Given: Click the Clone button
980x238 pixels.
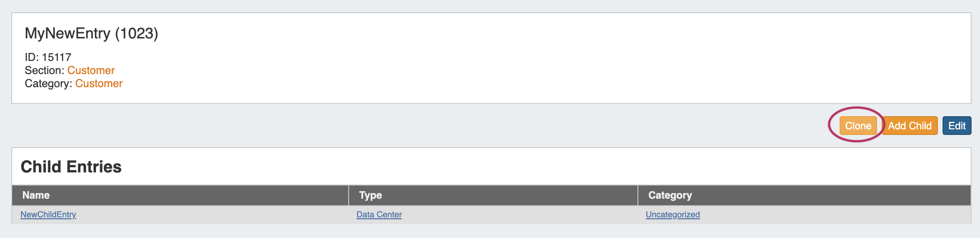Looking at the screenshot, I should pyautogui.click(x=858, y=126).
